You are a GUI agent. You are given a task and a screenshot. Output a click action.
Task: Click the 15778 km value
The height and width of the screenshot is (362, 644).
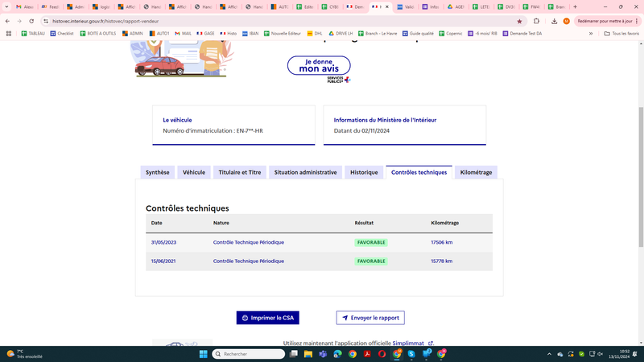tap(441, 261)
